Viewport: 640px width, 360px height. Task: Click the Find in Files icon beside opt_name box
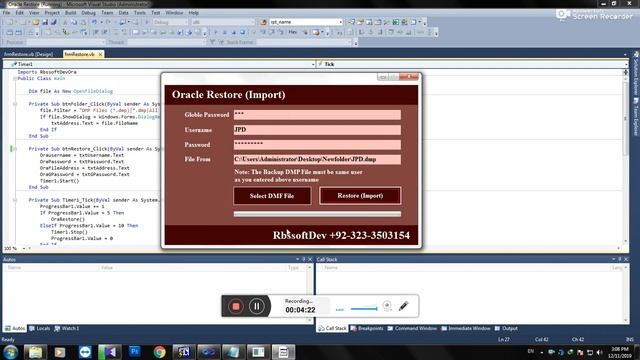[263, 22]
